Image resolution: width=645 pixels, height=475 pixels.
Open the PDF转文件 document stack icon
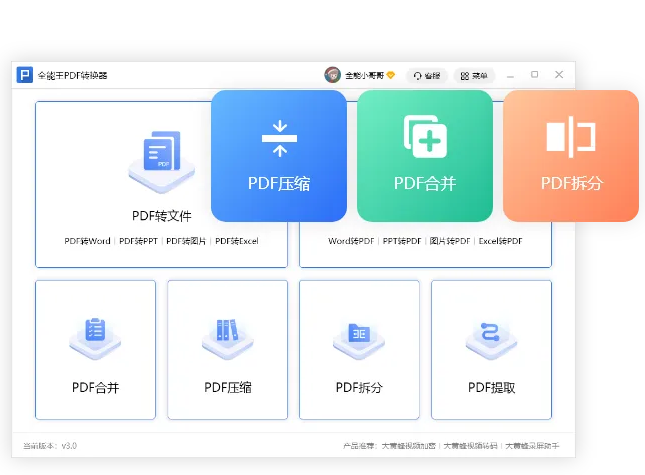click(162, 161)
